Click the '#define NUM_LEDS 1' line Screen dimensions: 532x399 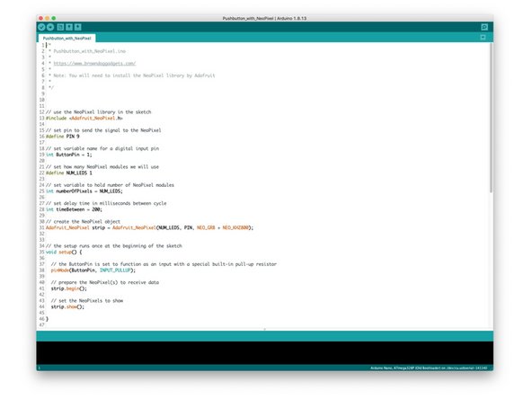tap(69, 173)
